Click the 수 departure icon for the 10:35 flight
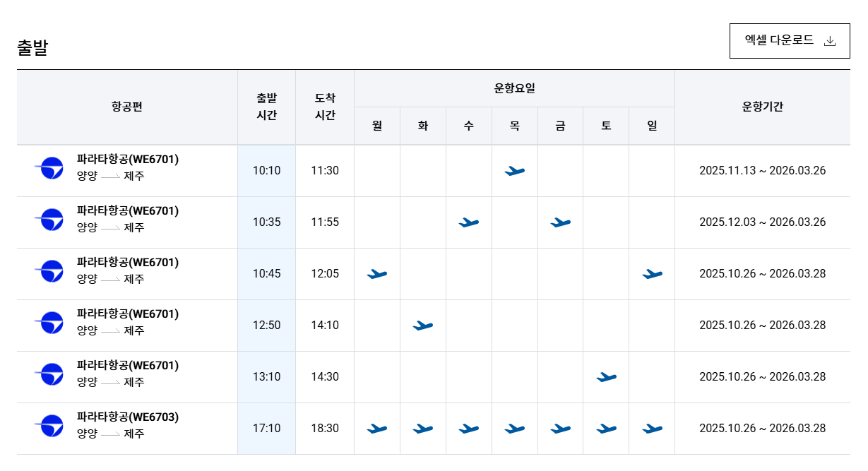 (x=468, y=222)
